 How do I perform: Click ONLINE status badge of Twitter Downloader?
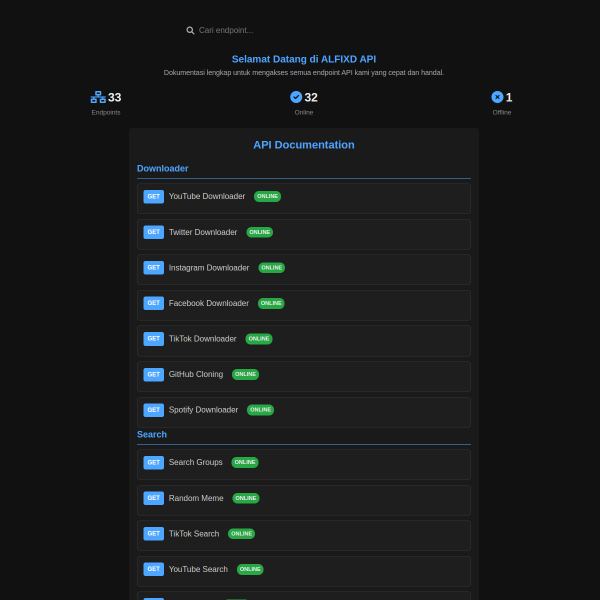click(260, 232)
